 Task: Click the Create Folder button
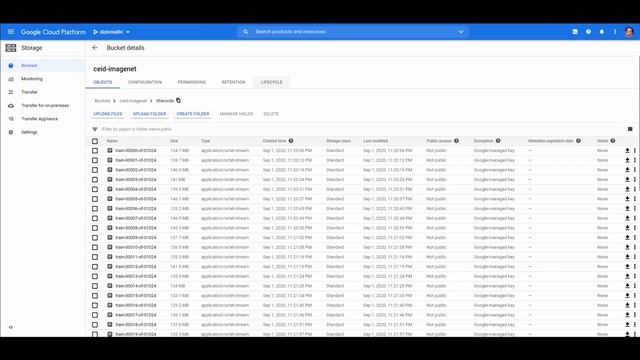193,114
